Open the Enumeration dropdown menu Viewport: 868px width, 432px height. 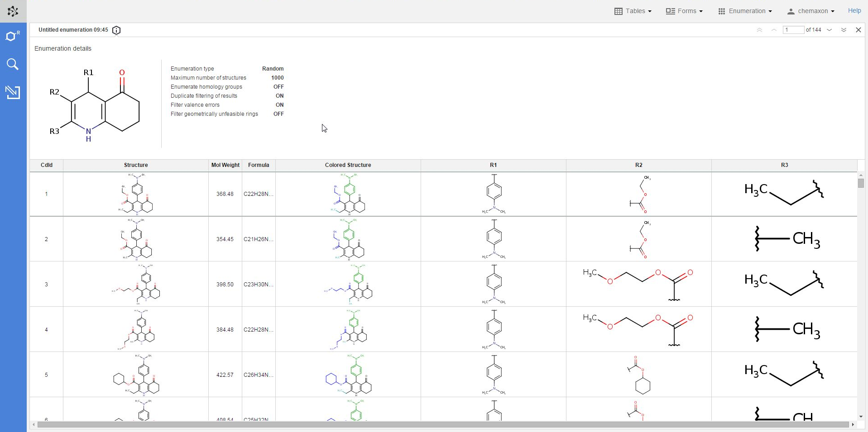coord(745,11)
